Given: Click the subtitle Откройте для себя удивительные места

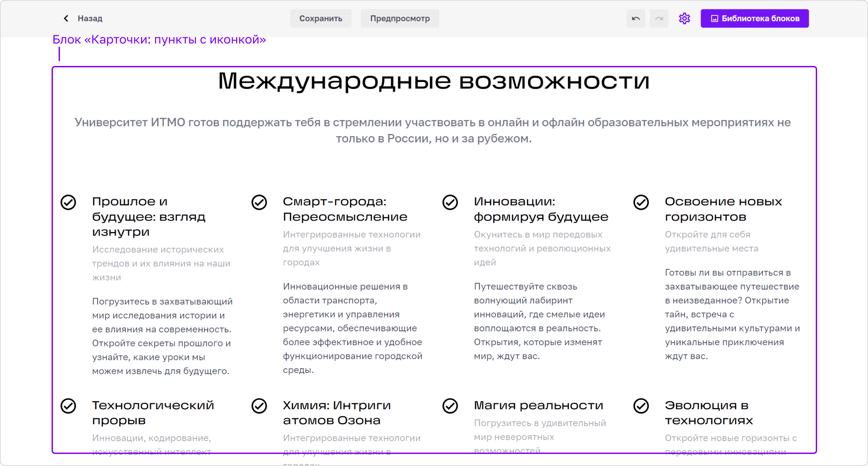Looking at the screenshot, I should tap(711, 241).
